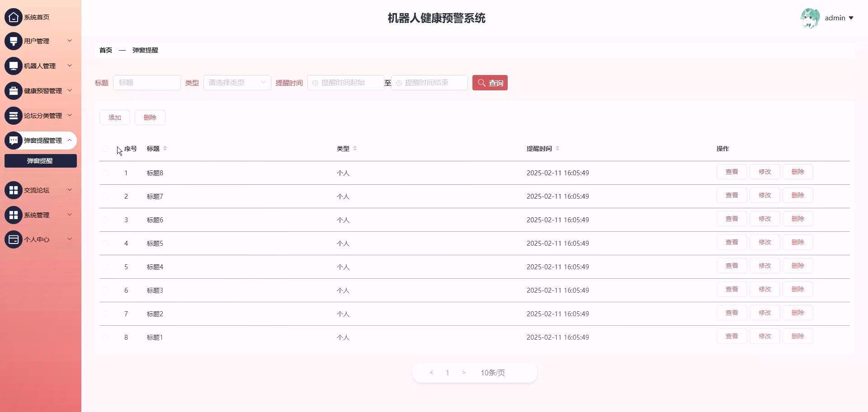
Task: Click the 个人中心 card icon
Action: point(14,239)
